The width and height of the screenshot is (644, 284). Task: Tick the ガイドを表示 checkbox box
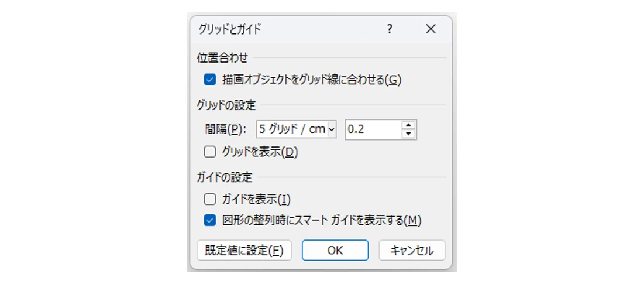pos(209,199)
